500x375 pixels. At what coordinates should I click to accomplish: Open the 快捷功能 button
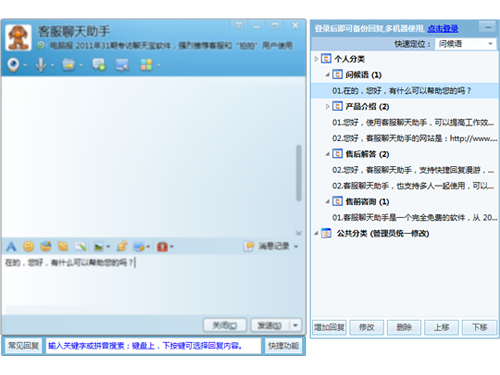tap(283, 346)
